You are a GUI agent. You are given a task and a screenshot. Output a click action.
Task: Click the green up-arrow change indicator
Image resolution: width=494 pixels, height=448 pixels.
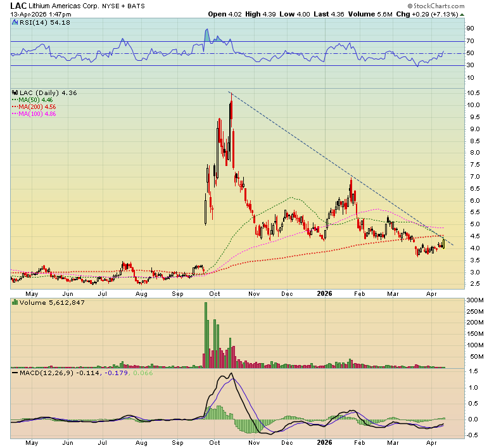click(x=462, y=15)
